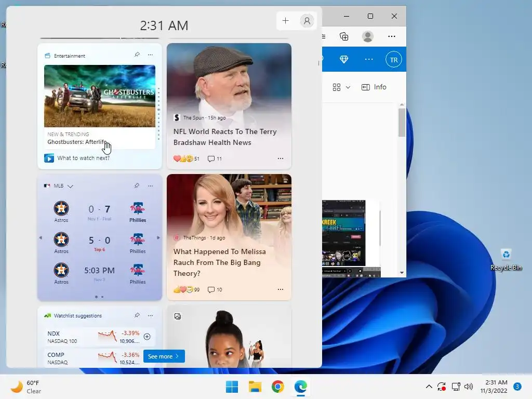Viewport: 532px width, 399px height.
Task: Open the weather widget in taskbar
Action: point(26,387)
